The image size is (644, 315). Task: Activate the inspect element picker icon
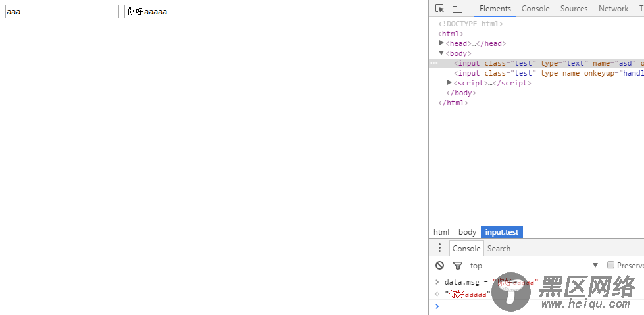point(440,8)
